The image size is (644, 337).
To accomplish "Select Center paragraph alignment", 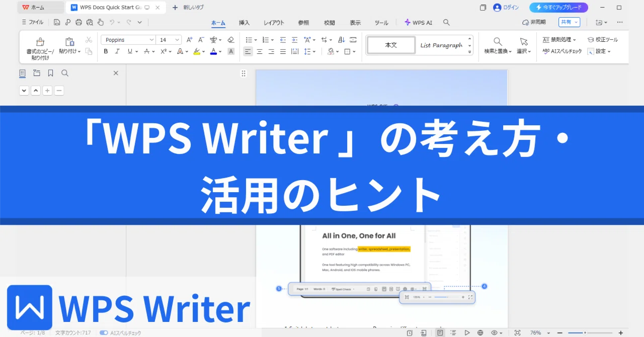I will [x=260, y=51].
